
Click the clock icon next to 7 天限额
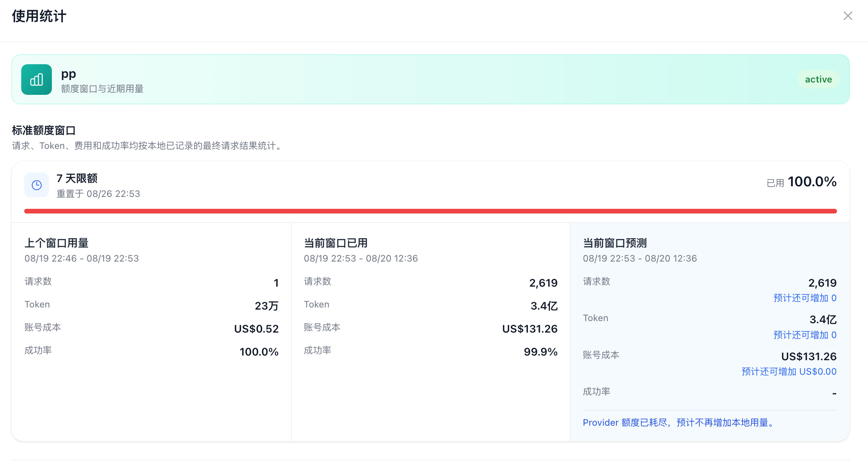coord(37,185)
